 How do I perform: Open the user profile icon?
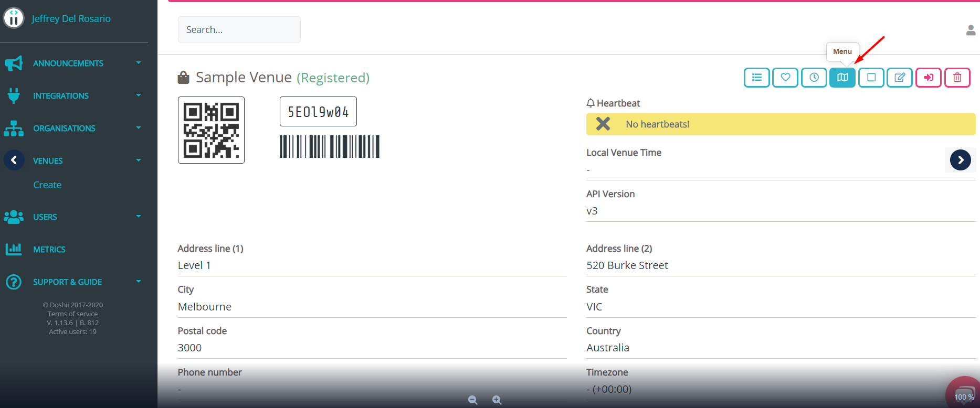(971, 30)
